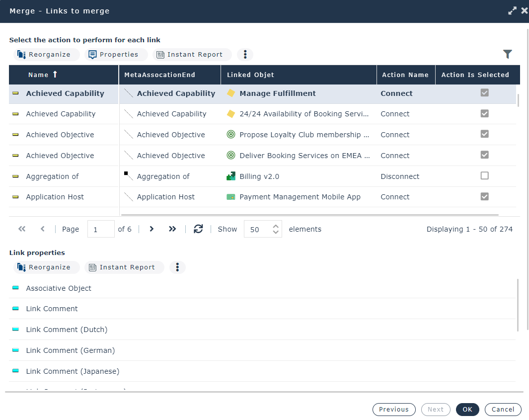Click the Payment Management Mobile App icon
Viewport: 529px width, 420px height.
point(230,197)
